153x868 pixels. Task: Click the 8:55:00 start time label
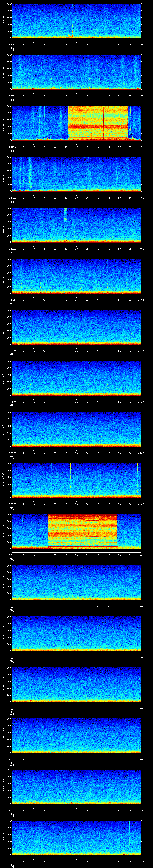click(x=12, y=606)
